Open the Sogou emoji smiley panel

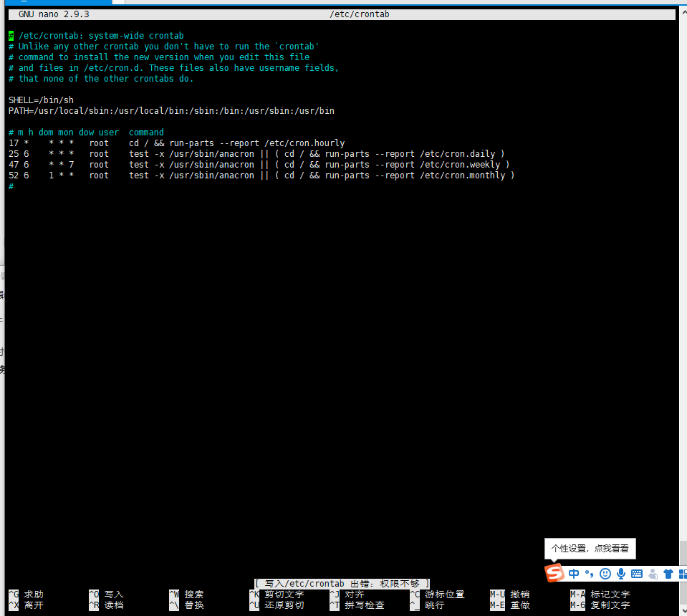605,574
